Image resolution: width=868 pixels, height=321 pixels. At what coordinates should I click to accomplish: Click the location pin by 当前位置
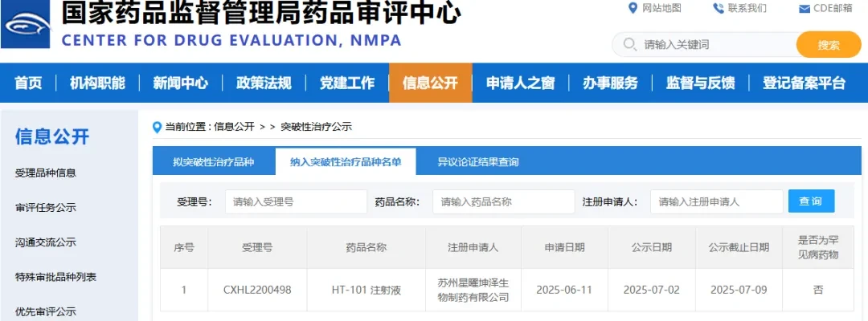tap(158, 128)
